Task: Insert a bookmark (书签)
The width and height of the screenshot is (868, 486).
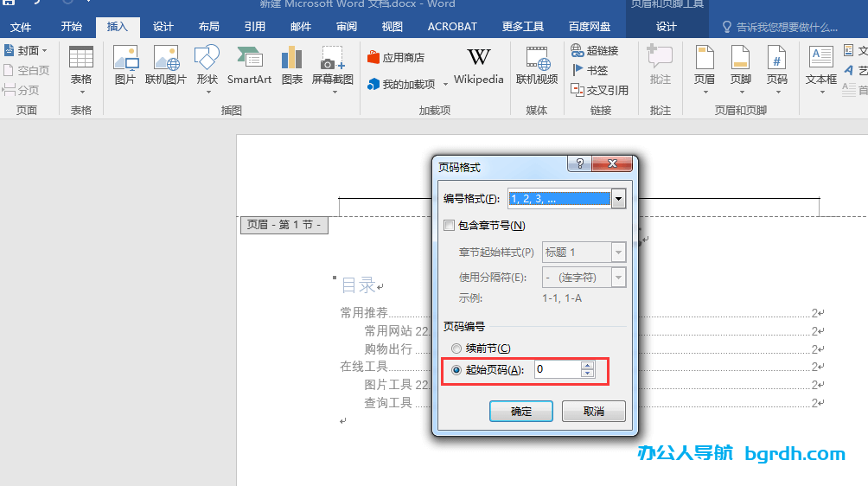Action: coord(590,70)
